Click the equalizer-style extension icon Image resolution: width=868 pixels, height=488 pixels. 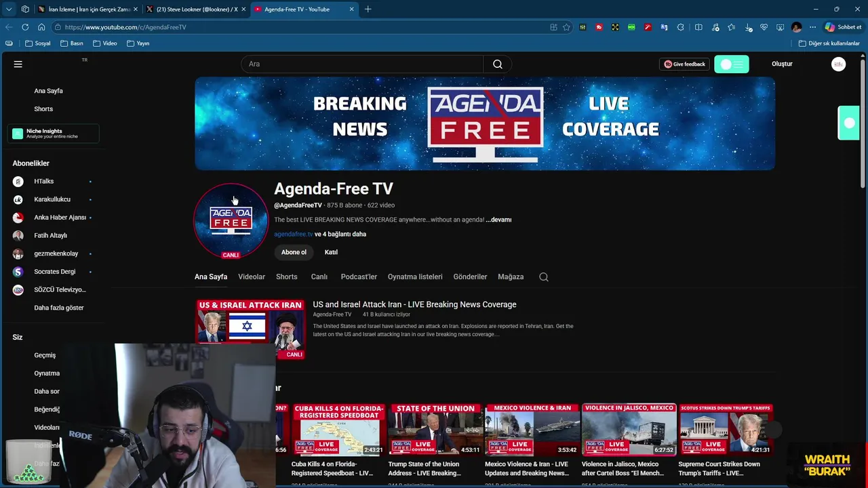[583, 27]
